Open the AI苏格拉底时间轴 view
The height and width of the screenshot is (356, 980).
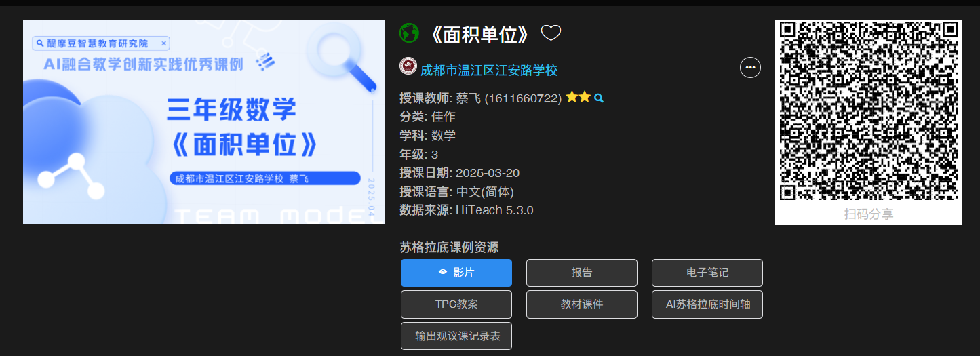(x=707, y=304)
